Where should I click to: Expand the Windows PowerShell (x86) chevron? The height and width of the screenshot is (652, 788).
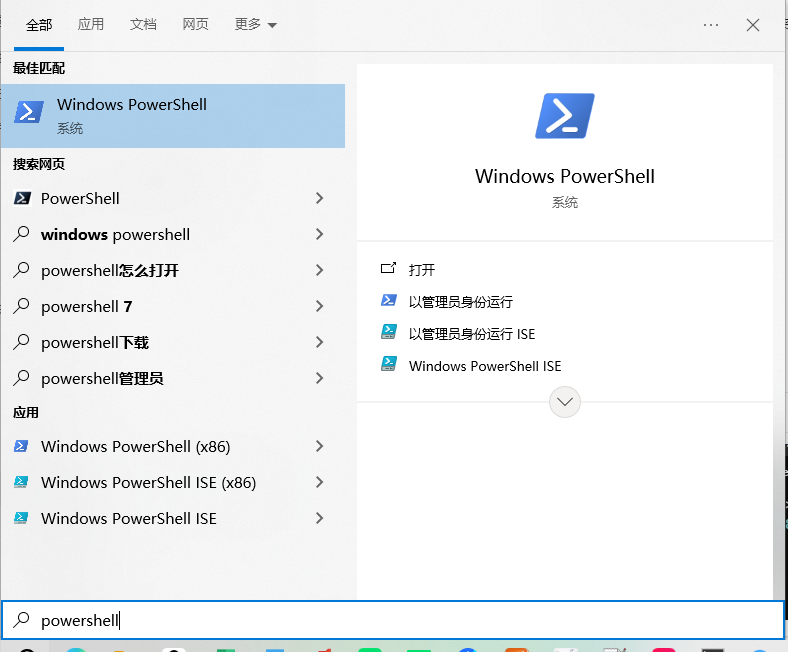319,446
